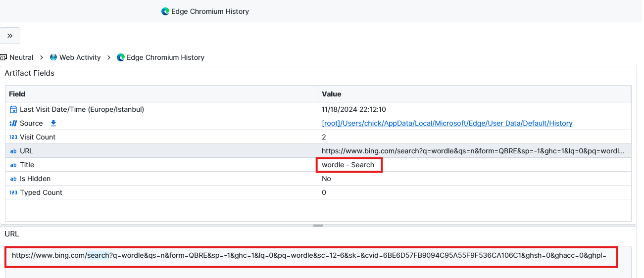This screenshot has height=278, width=644.
Task: Click the panel splitter handle above URL
Action: [x=318, y=226]
